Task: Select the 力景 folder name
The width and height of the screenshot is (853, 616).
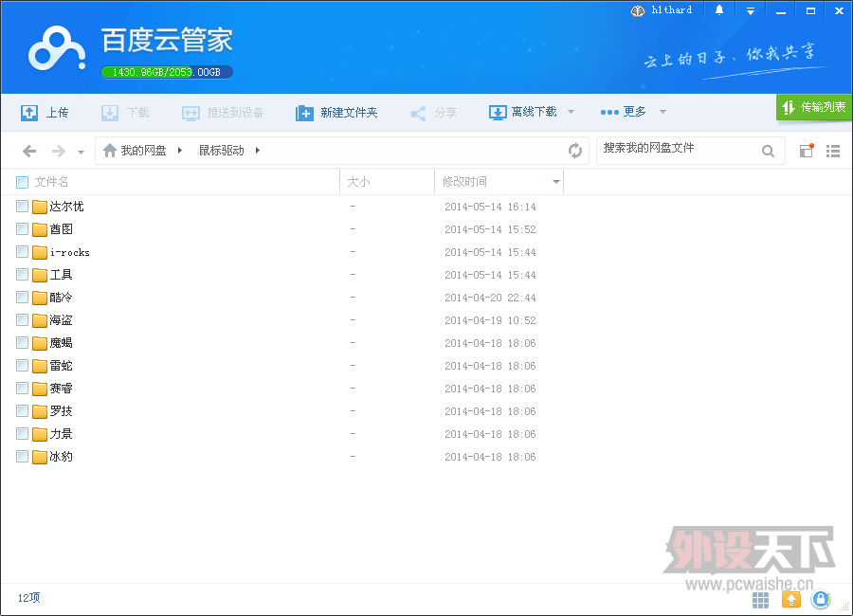Action: (61, 434)
